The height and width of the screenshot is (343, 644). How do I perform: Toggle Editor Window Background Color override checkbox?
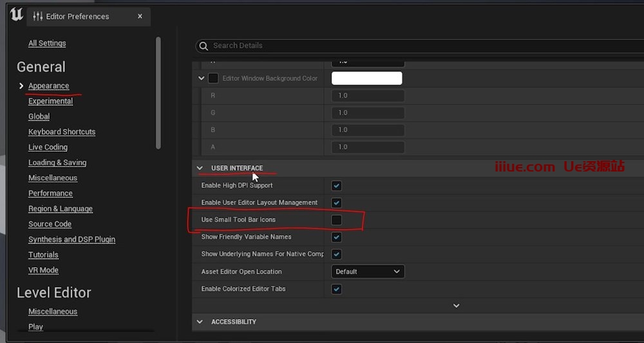(213, 79)
